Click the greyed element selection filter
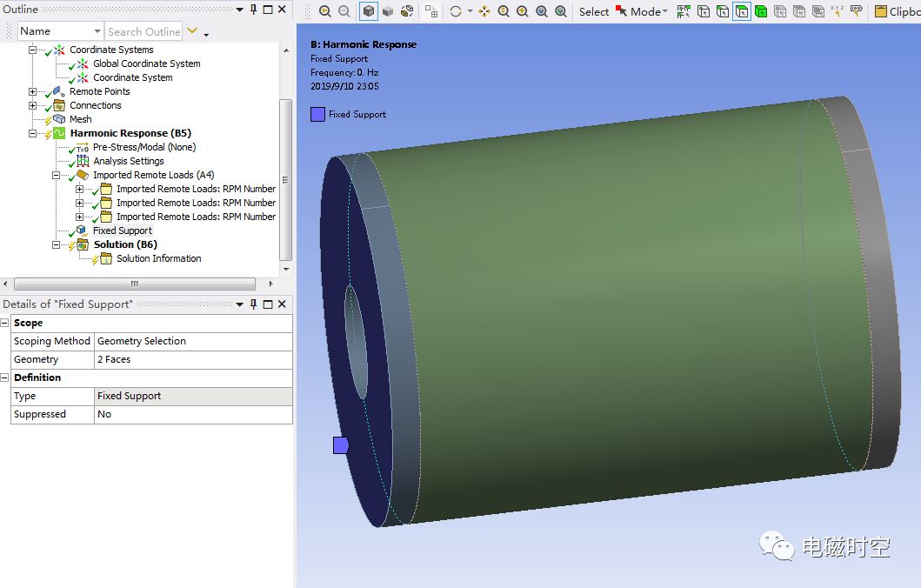The image size is (921, 588). (818, 11)
